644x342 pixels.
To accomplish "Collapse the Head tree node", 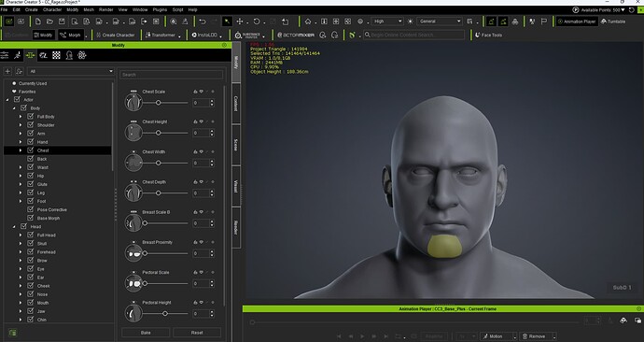I will pyautogui.click(x=14, y=226).
